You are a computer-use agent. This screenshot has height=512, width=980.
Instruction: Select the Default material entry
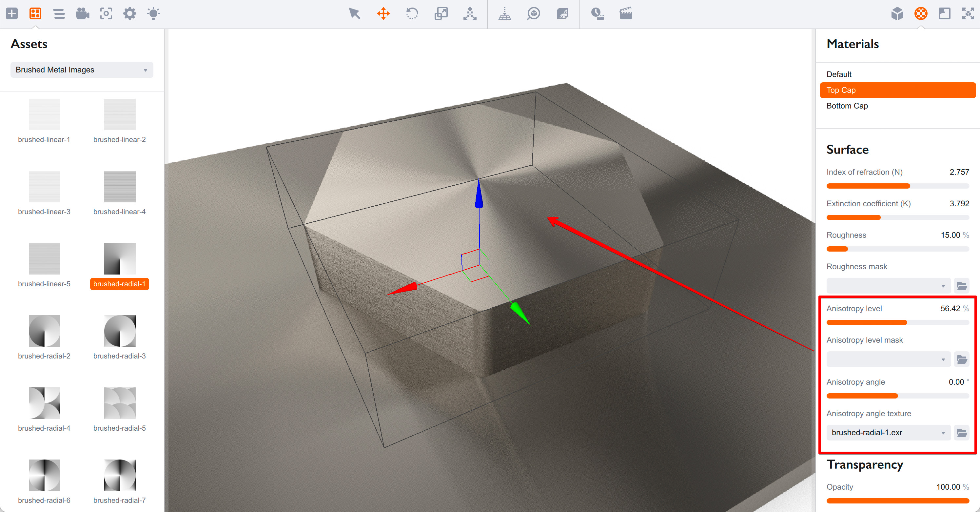(x=839, y=74)
